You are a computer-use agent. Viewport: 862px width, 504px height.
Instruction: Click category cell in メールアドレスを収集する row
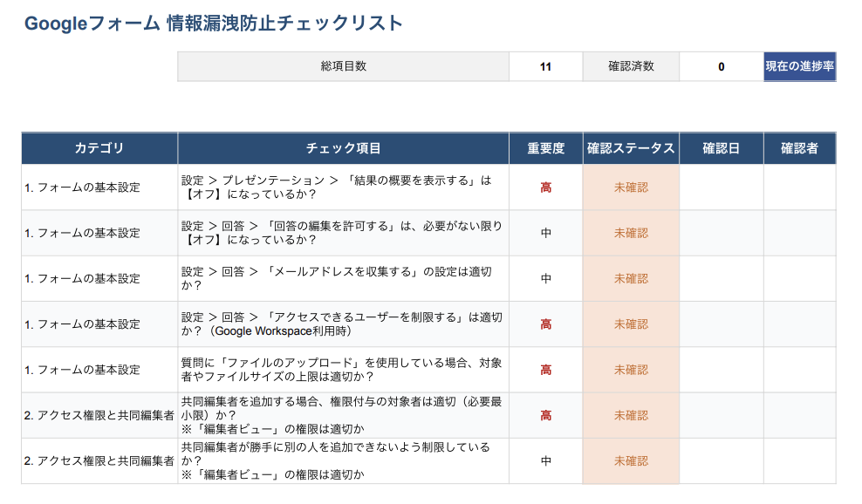[x=99, y=279]
